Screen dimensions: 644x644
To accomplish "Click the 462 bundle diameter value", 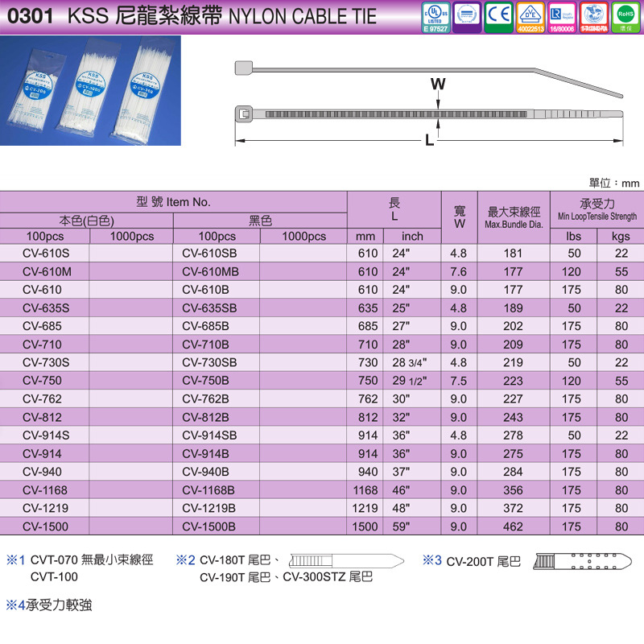I will coord(513,526).
